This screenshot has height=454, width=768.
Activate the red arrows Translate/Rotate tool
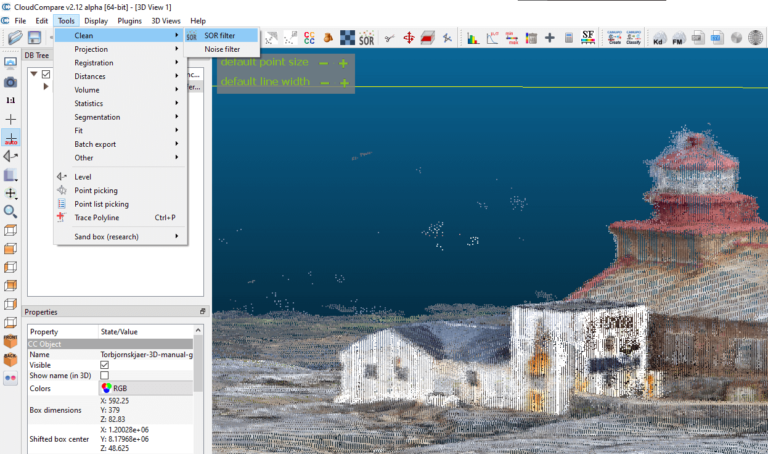pyautogui.click(x=409, y=38)
